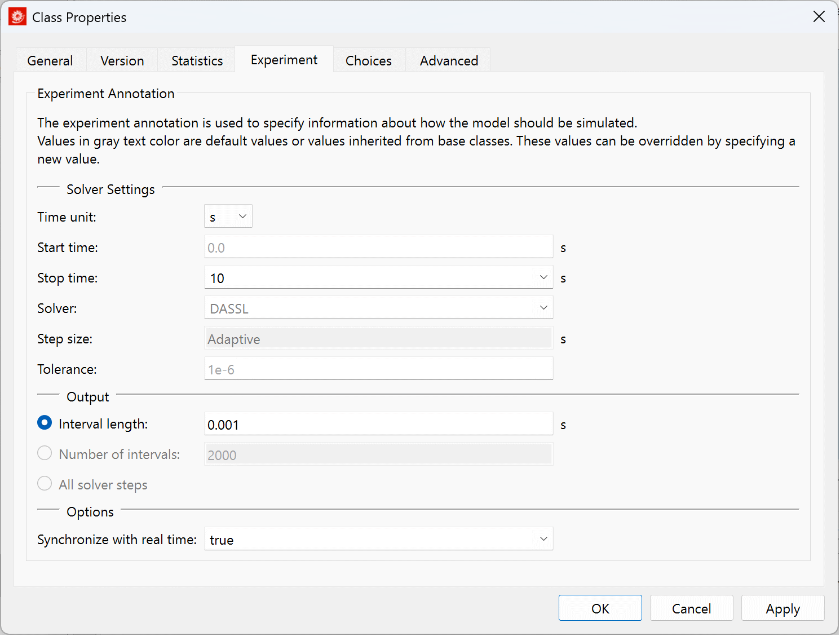This screenshot has width=840, height=636.
Task: Switch to the General tab
Action: [x=50, y=60]
